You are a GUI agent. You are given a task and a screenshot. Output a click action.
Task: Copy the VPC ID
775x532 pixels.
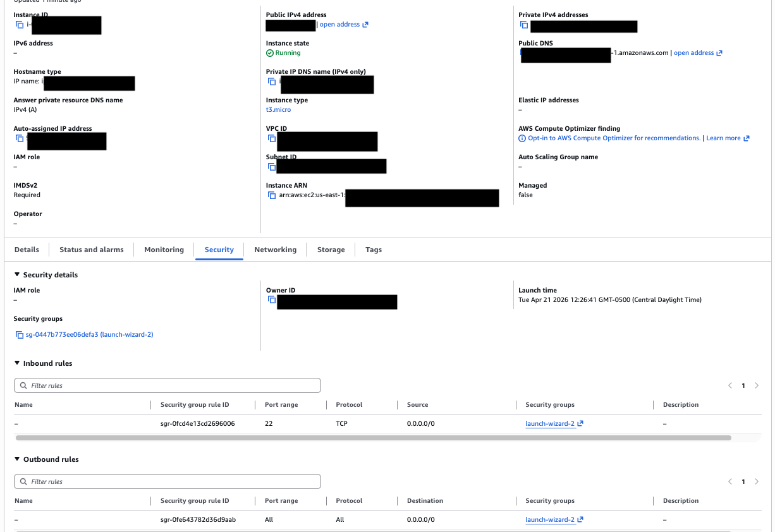[x=272, y=138]
